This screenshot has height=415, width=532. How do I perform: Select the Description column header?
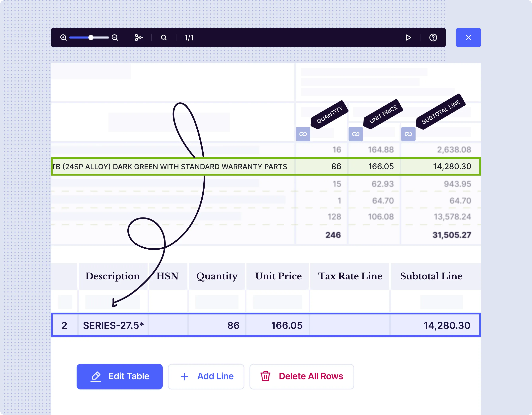click(x=112, y=276)
